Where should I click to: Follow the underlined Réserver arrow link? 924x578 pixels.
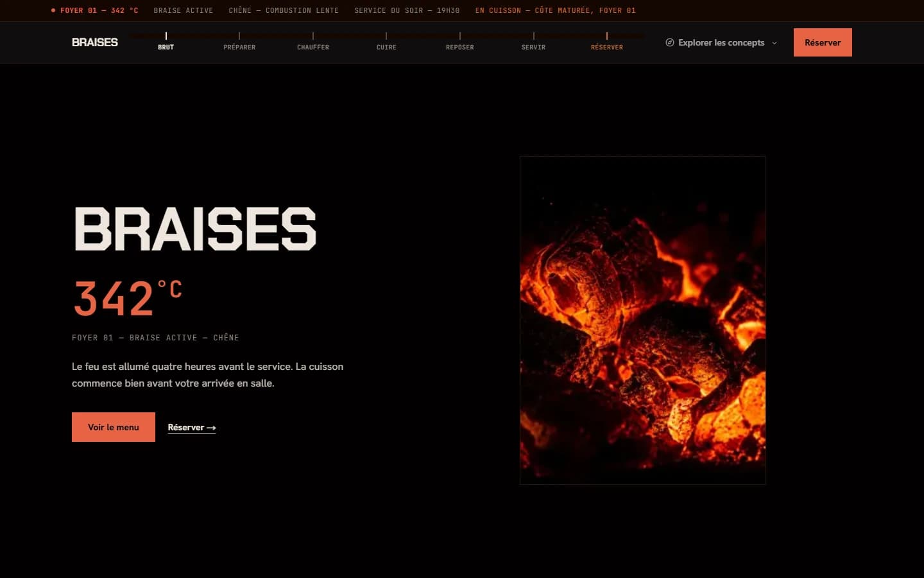pyautogui.click(x=192, y=428)
